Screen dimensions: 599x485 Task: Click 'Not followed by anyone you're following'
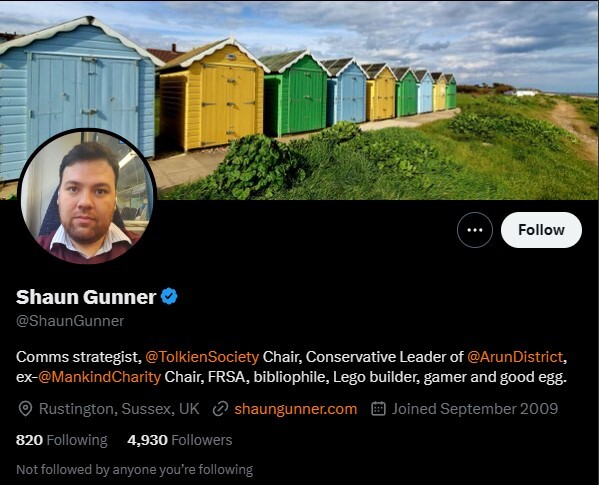[x=134, y=469]
